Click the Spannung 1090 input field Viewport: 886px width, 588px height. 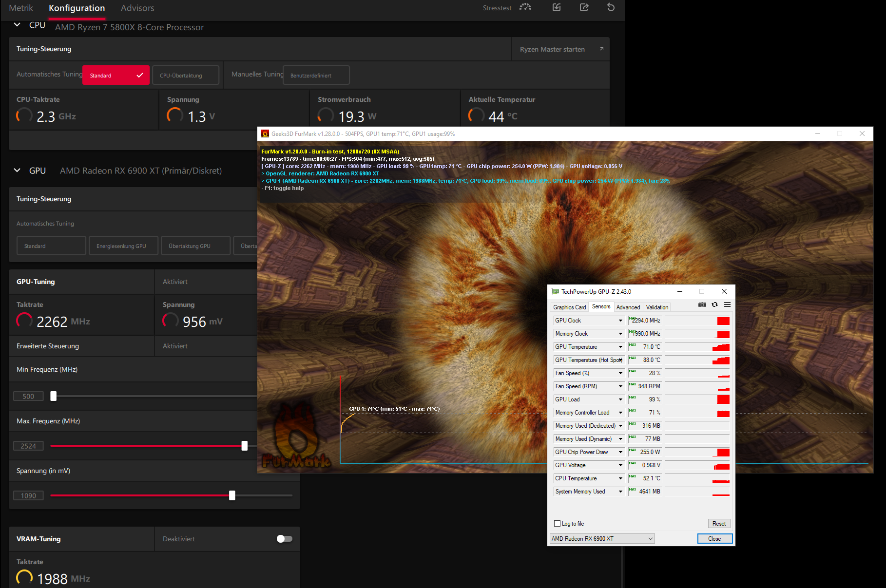click(28, 495)
